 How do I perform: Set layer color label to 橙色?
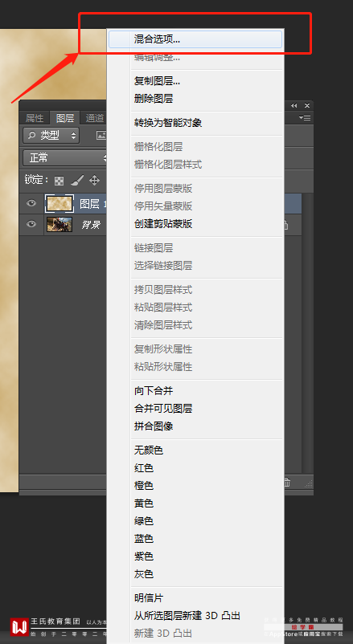coord(144,486)
